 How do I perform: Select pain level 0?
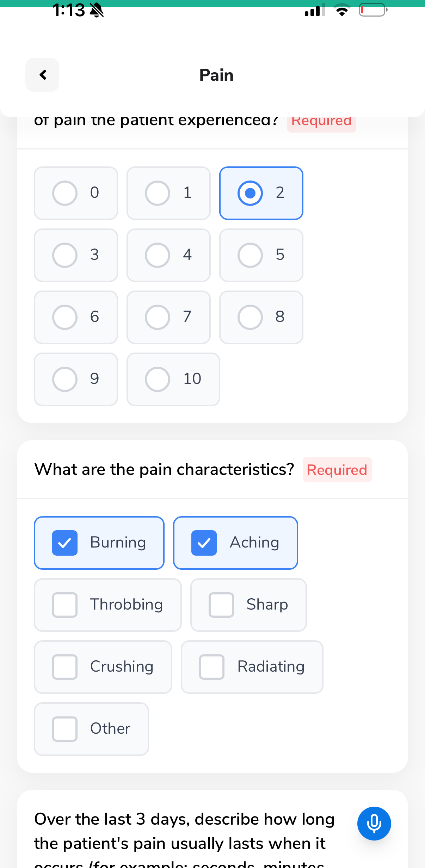click(x=76, y=193)
